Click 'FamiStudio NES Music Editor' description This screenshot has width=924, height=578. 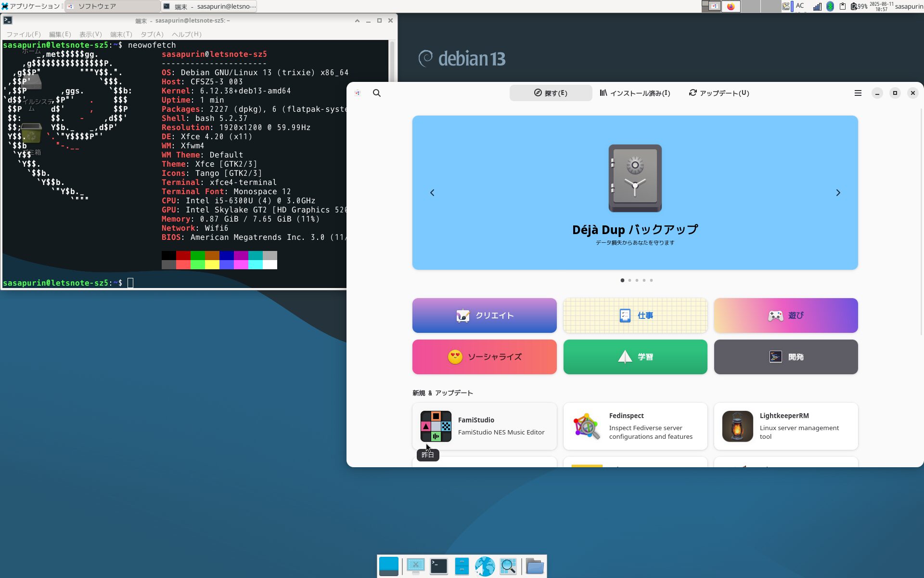(501, 433)
